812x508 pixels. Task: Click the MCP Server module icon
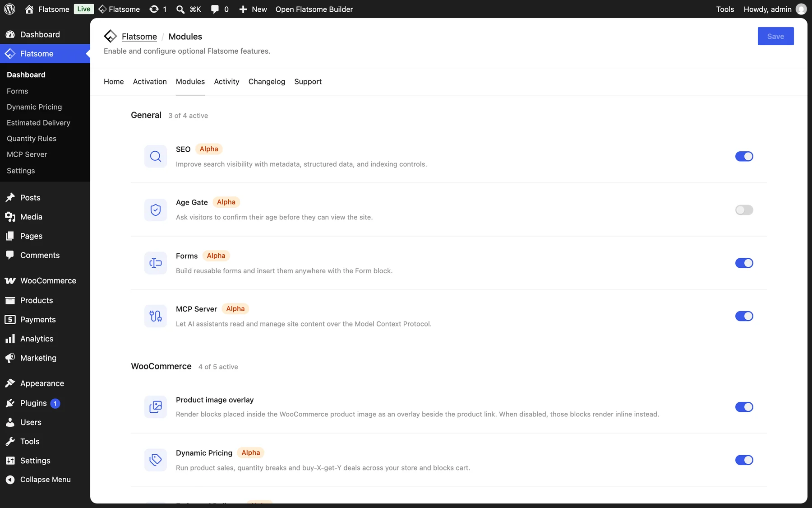coord(156,316)
